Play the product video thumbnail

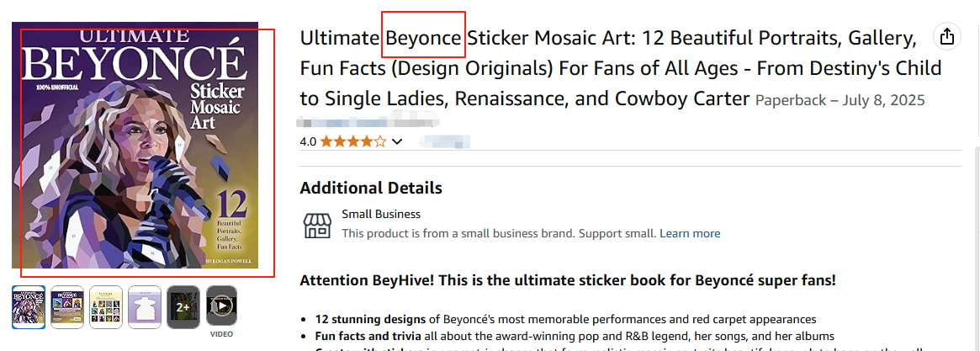(x=221, y=306)
